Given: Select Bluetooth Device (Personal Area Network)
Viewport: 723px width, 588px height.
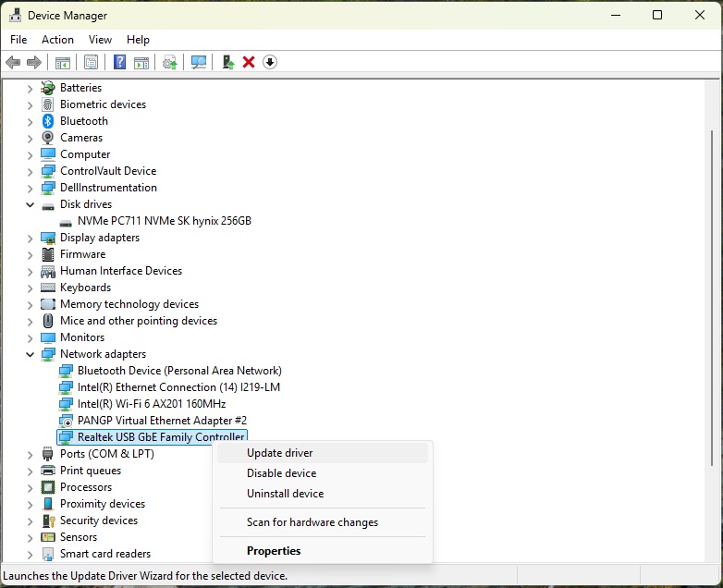Looking at the screenshot, I should pyautogui.click(x=179, y=371).
